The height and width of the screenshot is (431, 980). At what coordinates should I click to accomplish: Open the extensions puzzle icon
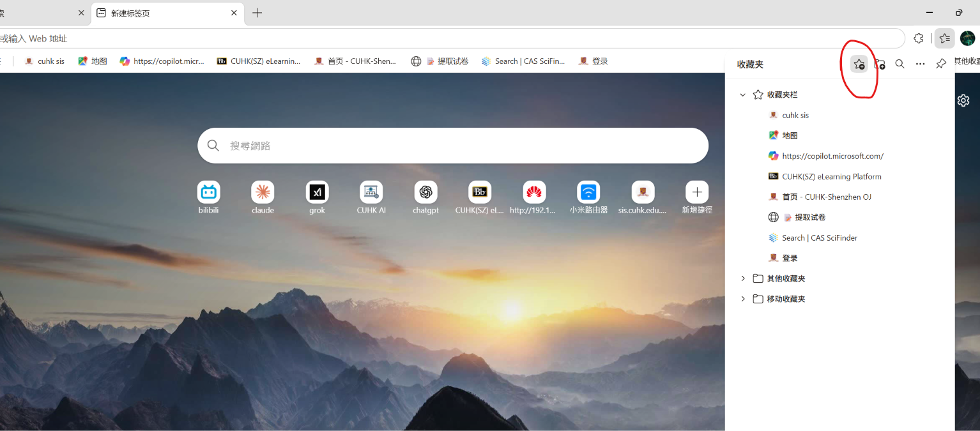coord(919,38)
